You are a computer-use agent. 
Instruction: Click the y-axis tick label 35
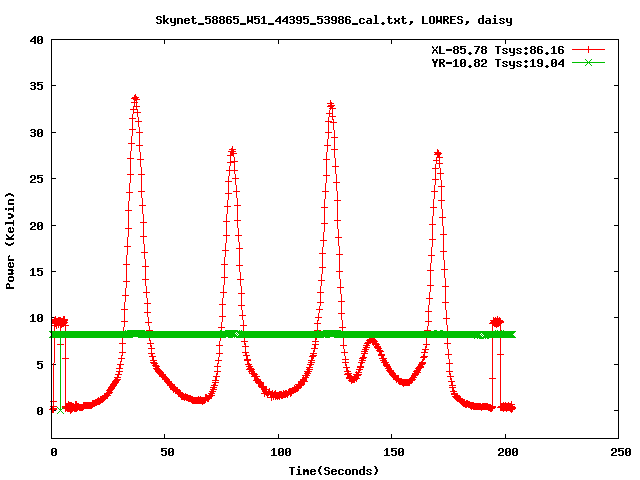pos(37,86)
